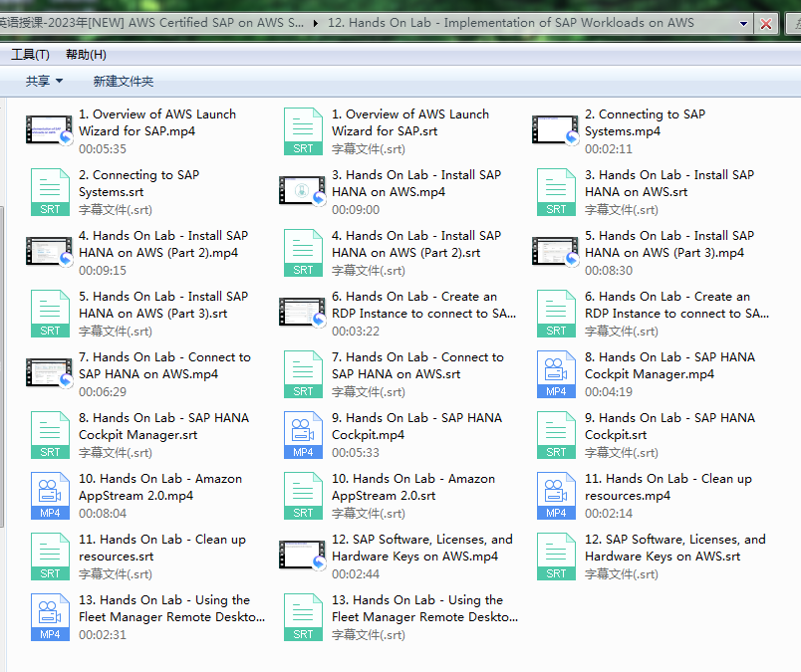Select file name 1. Overview of AWS Launch Wizard for SAP.mp4
801x672 pixels.
pyautogui.click(x=157, y=122)
